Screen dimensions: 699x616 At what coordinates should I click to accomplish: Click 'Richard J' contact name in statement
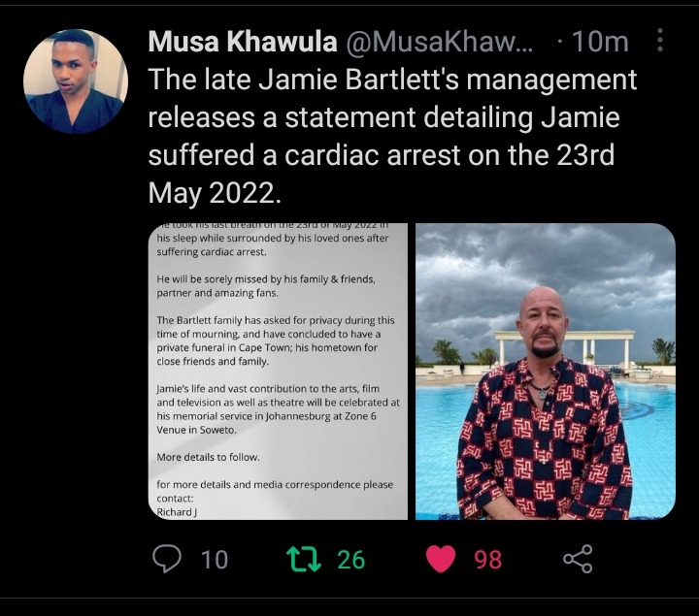coord(177,512)
